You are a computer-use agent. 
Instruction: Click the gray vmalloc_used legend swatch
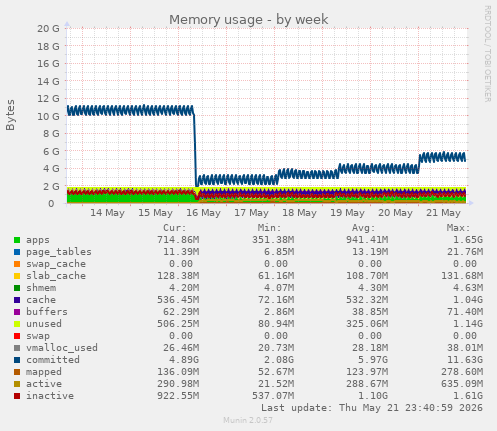(x=17, y=348)
